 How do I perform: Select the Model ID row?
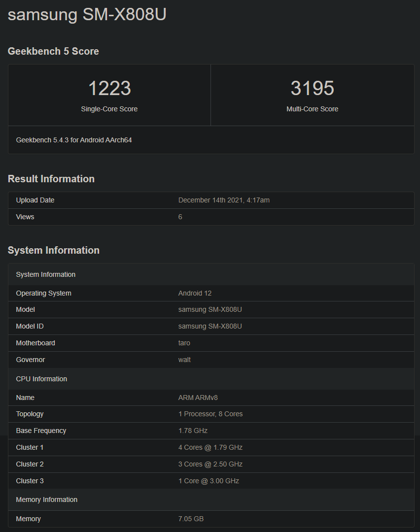tap(211, 326)
